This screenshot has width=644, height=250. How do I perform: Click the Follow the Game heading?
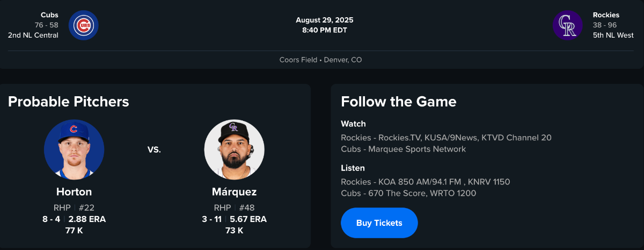399,101
